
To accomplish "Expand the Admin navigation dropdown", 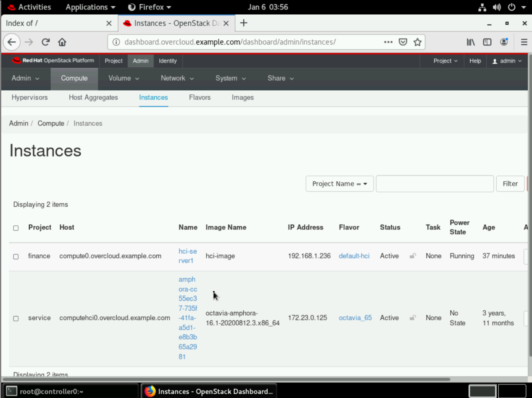I will pyautogui.click(x=26, y=78).
